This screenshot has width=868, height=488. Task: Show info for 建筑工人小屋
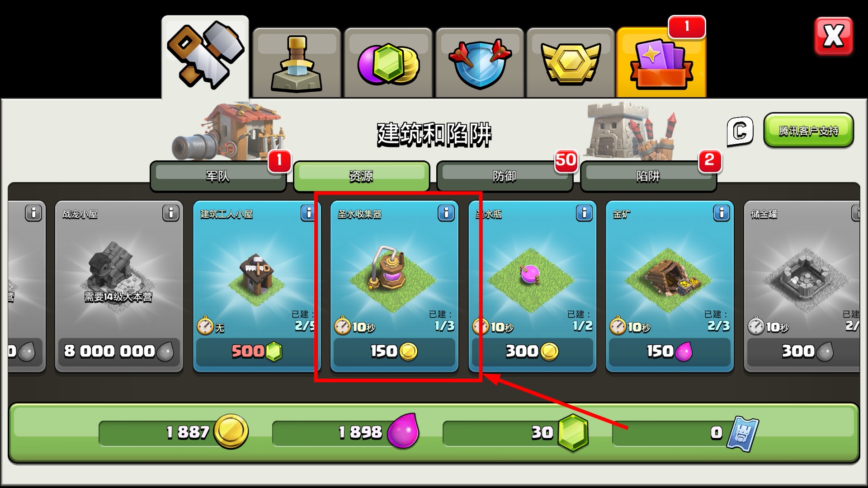tap(308, 212)
